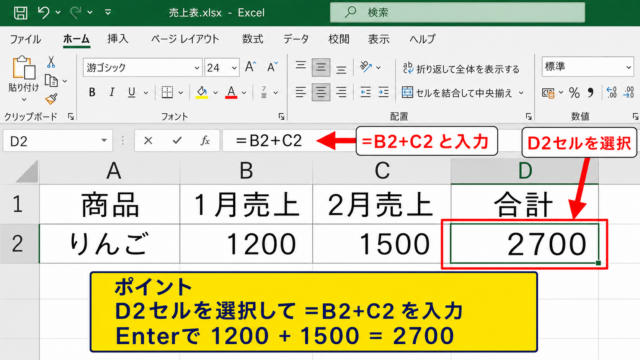The height and width of the screenshot is (360, 640).
Task: Increase font size with larger A
Action: [x=250, y=67]
